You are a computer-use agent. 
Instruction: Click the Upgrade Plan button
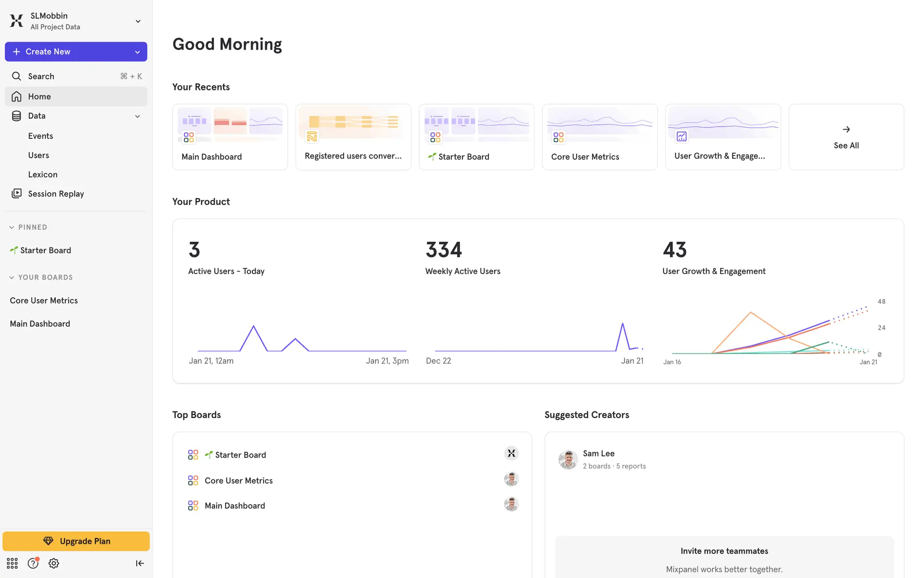pyautogui.click(x=76, y=541)
